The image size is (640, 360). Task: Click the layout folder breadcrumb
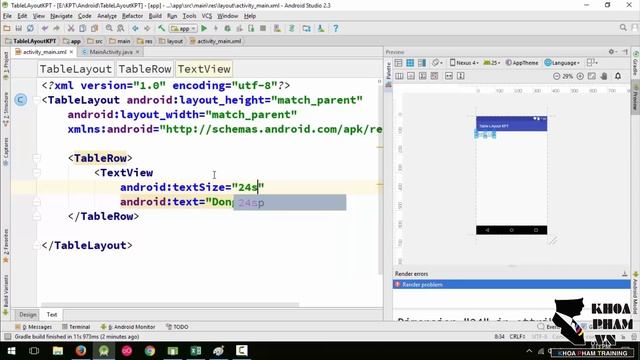171,41
